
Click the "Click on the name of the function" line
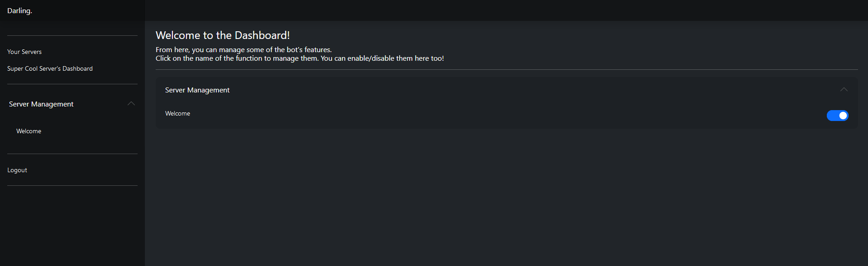pos(300,58)
